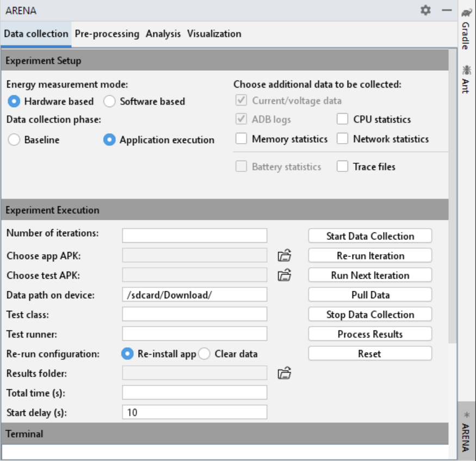Select Software based measurement mode
The width and height of the screenshot is (476, 461).
coord(110,101)
